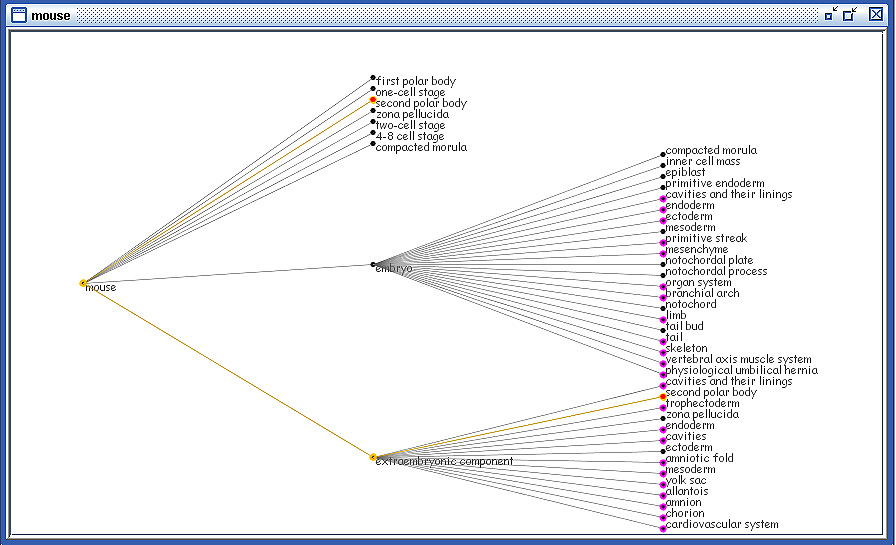Click the mouse window title bar

click(447, 15)
